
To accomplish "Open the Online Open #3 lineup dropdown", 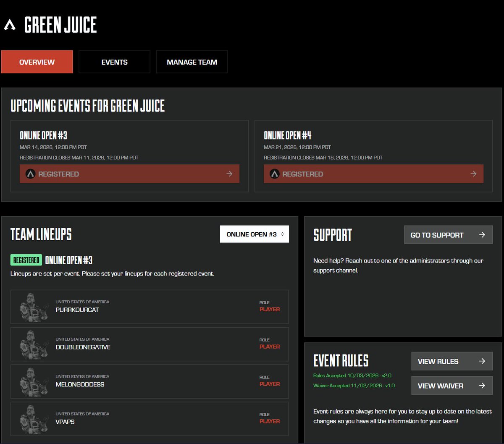I will (x=255, y=234).
